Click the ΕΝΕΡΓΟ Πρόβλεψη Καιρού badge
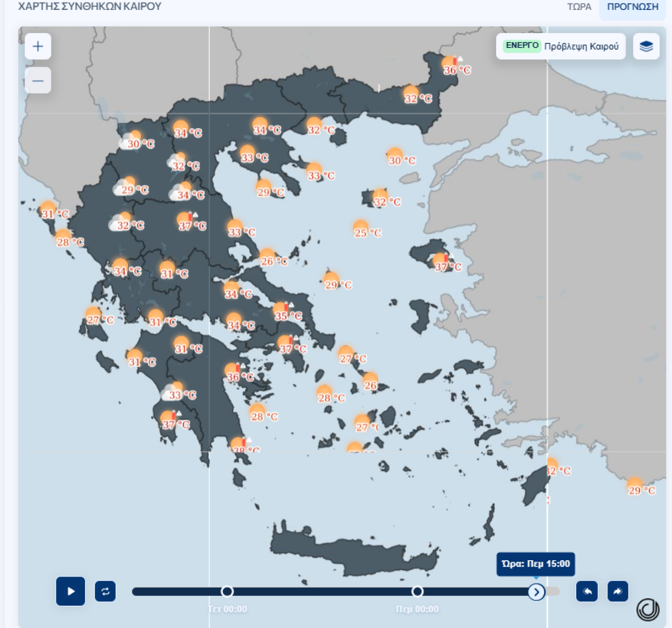Screen dimensions: 672x628 point(561,46)
